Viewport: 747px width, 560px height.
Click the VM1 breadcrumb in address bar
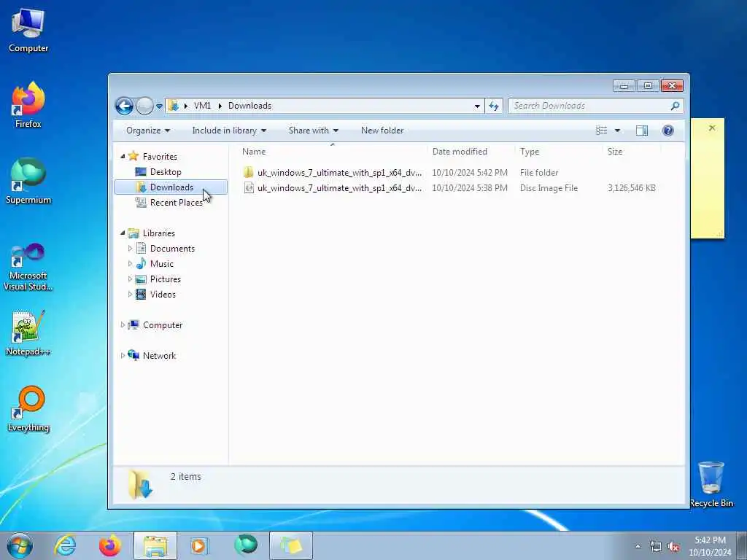tap(202, 106)
